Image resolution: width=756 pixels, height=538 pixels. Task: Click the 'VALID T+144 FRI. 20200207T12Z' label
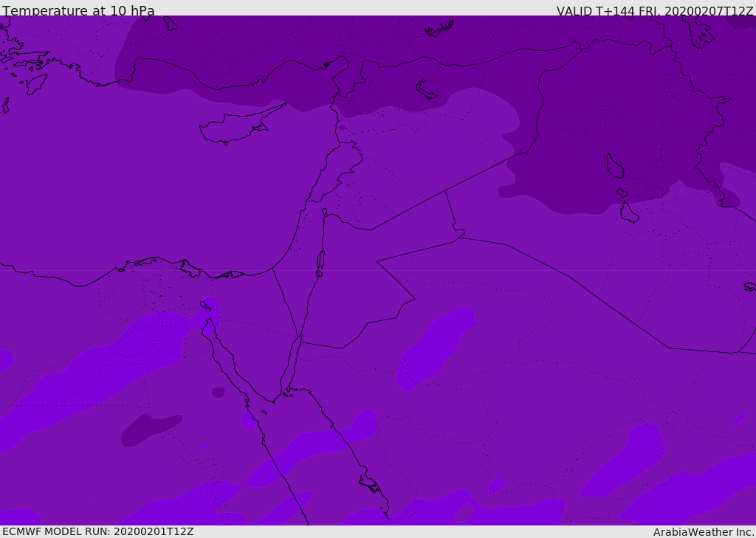click(x=655, y=10)
